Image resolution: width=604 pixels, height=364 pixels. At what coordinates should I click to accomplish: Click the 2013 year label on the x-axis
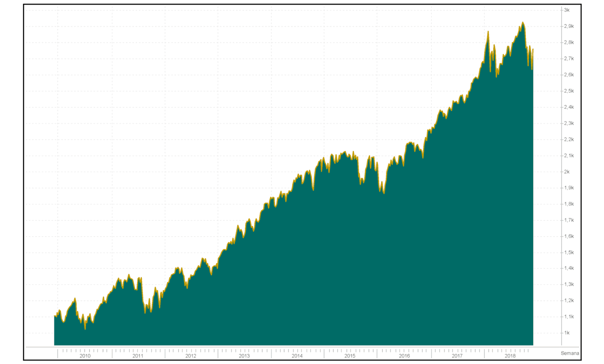(x=244, y=356)
